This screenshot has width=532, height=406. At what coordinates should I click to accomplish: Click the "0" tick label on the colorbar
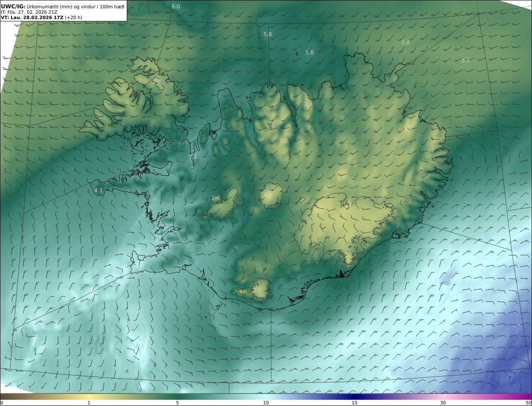(2, 403)
